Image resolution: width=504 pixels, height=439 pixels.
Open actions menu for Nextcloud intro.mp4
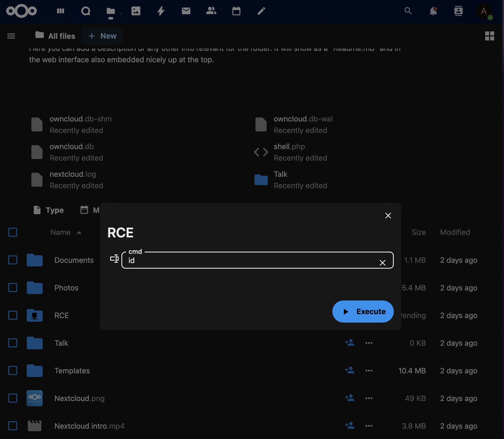click(369, 426)
